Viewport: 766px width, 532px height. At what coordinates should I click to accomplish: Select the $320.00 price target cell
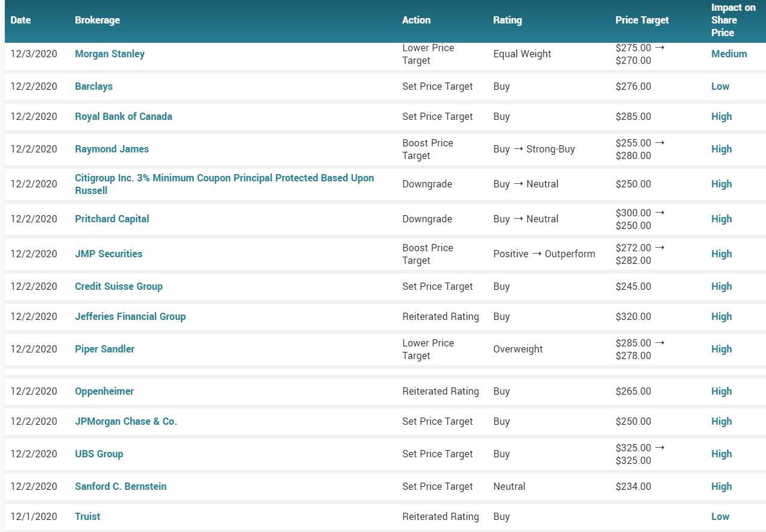(x=633, y=316)
